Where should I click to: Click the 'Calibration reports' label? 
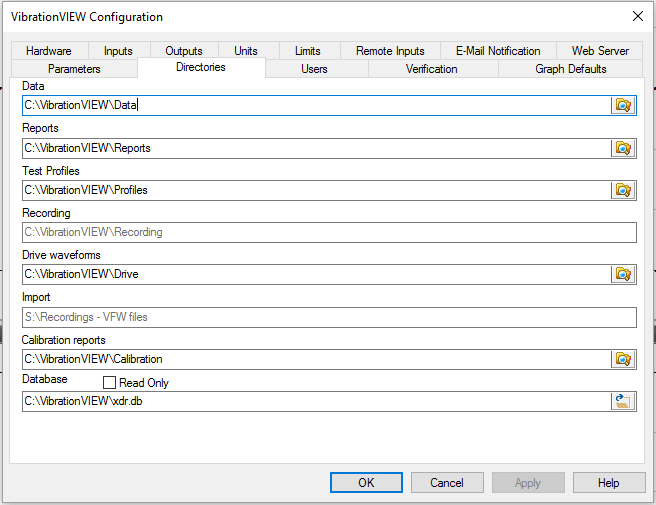point(64,340)
